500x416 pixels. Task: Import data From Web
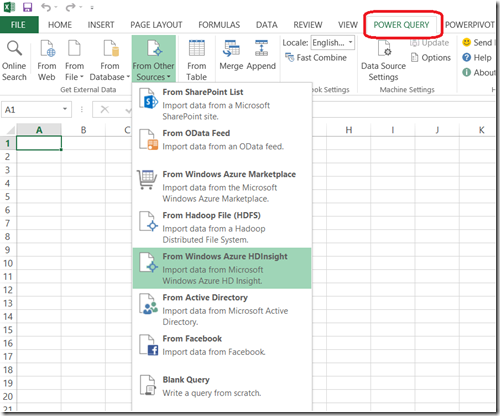click(x=47, y=60)
